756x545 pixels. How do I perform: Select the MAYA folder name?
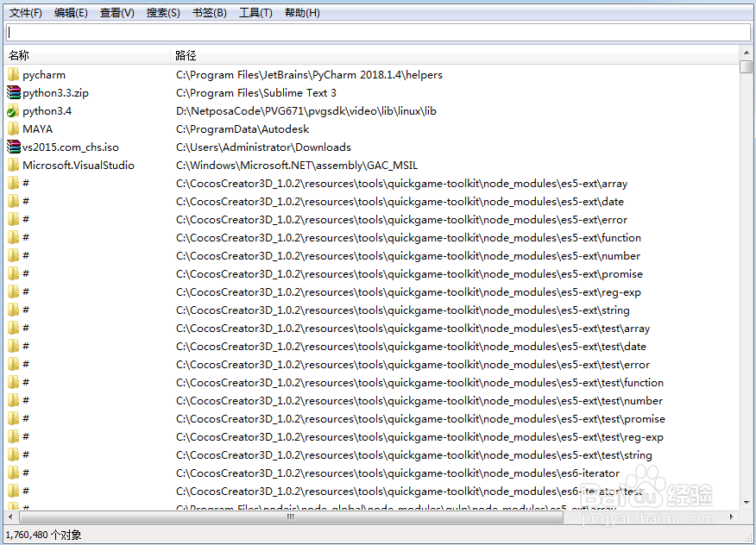(x=38, y=129)
